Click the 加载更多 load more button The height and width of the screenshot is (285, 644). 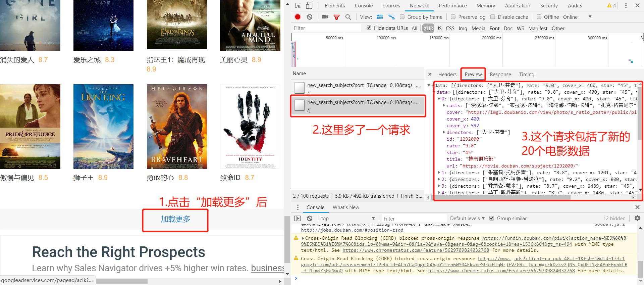click(175, 219)
